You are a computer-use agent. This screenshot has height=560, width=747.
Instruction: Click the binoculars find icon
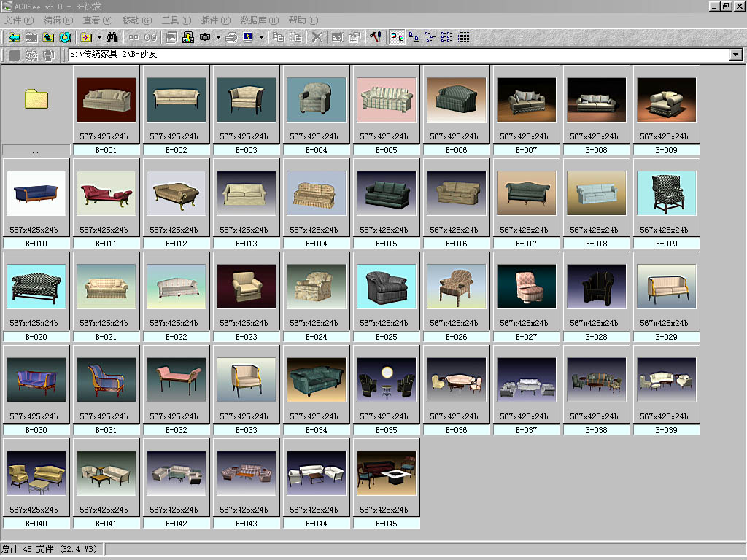click(x=112, y=37)
